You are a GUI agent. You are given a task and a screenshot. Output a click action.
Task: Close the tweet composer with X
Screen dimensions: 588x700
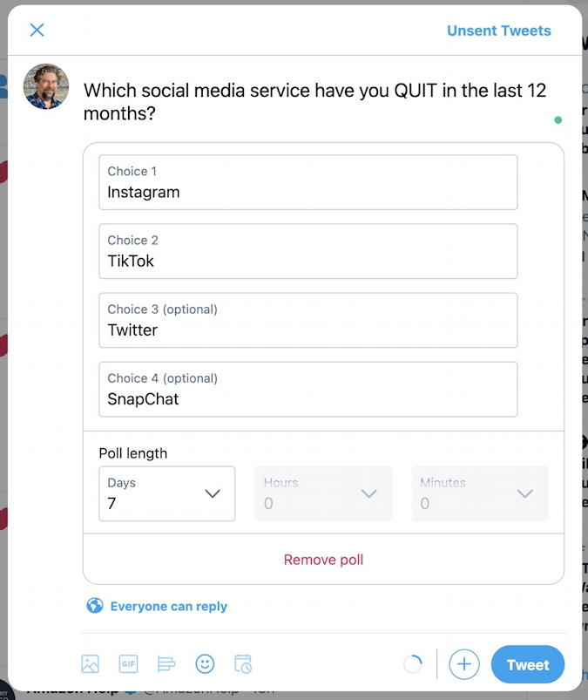37,31
